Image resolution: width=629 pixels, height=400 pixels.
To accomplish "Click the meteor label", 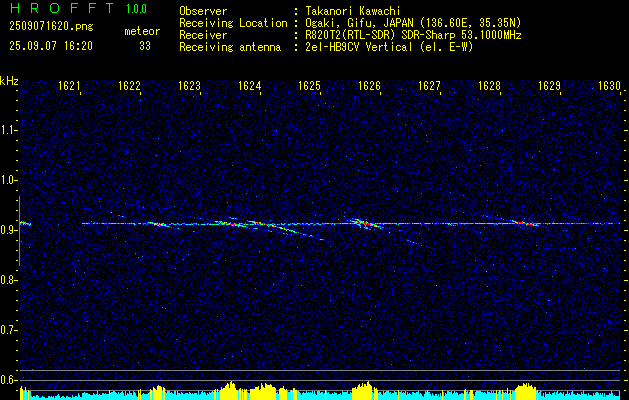I will [x=142, y=31].
